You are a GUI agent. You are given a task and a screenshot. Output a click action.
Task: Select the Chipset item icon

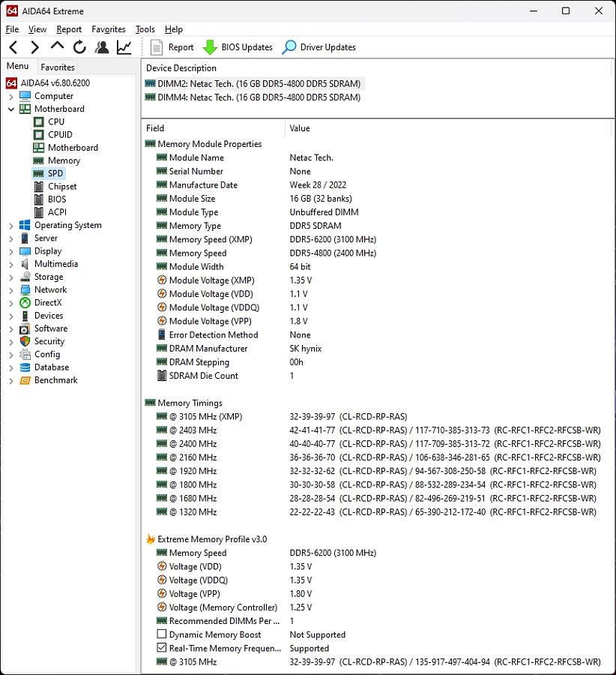[x=39, y=187]
